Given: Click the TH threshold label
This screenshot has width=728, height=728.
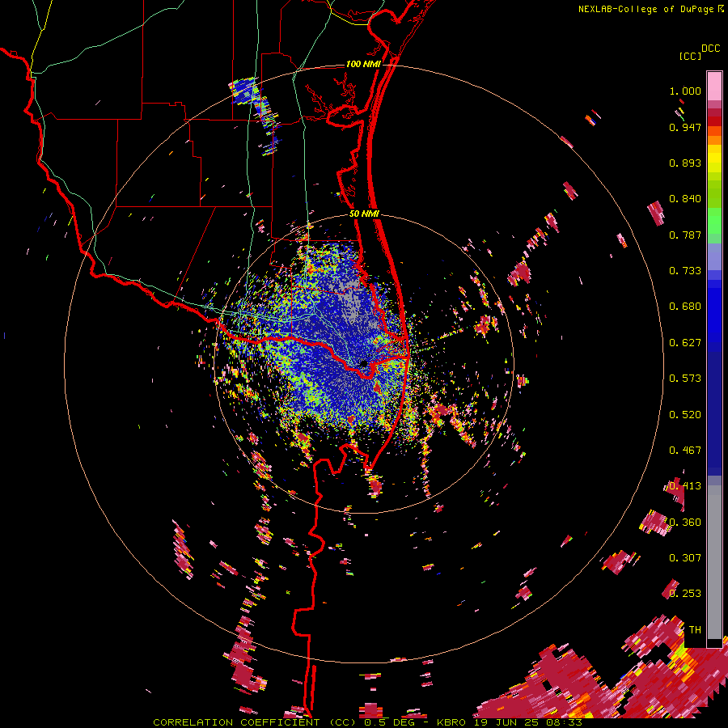Looking at the screenshot, I should (x=695, y=630).
